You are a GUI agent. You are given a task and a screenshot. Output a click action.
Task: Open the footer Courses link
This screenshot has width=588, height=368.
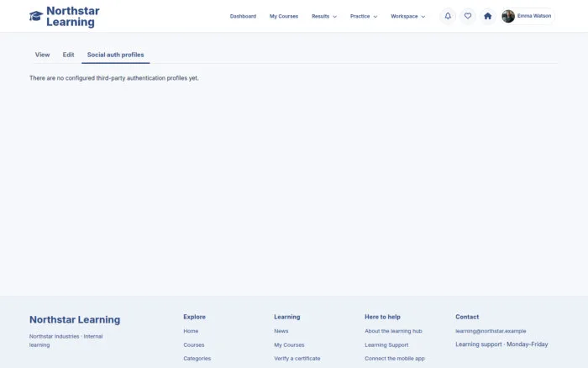click(194, 344)
